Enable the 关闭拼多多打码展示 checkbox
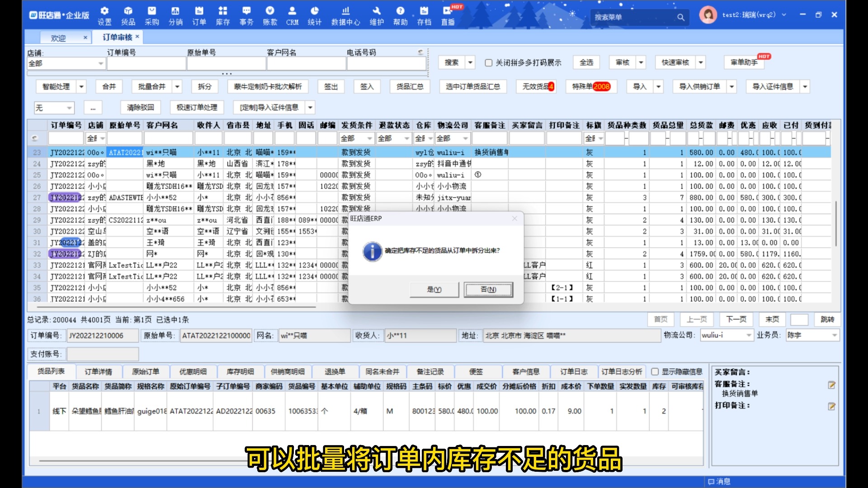The height and width of the screenshot is (488, 868). tap(488, 63)
